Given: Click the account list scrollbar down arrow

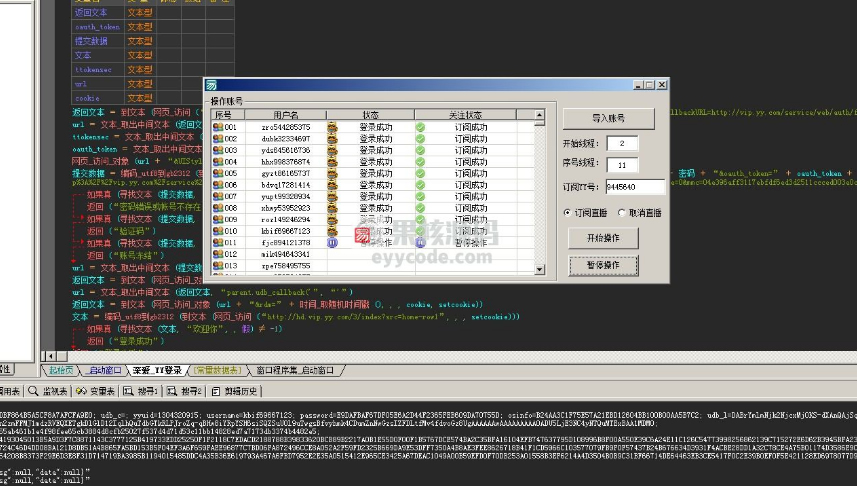Looking at the screenshot, I should [539, 269].
